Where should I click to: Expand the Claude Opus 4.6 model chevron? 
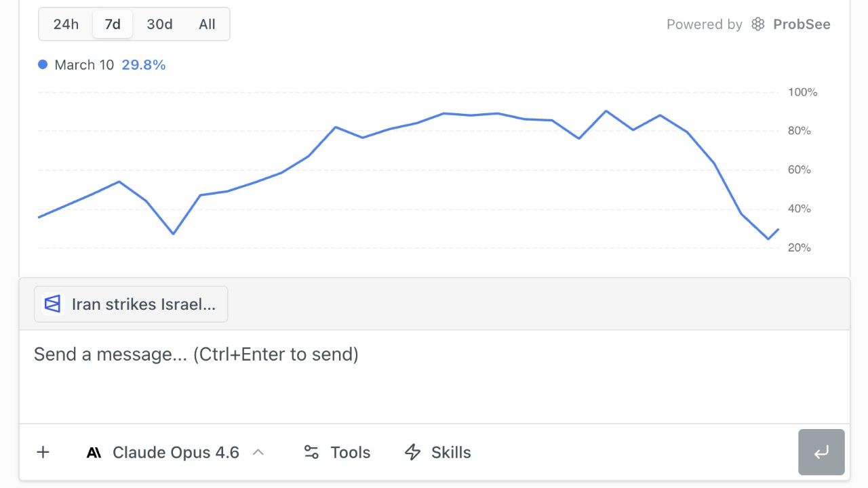point(258,452)
